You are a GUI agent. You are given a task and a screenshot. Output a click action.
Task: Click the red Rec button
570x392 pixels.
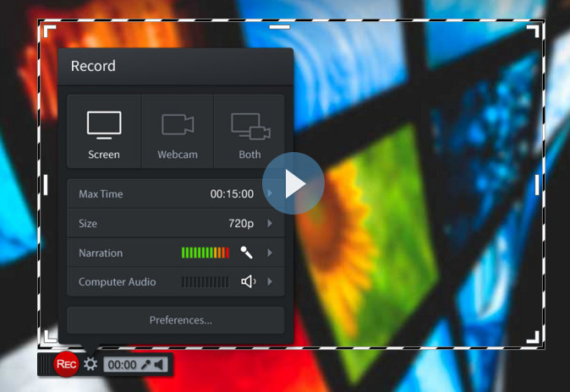(x=66, y=364)
